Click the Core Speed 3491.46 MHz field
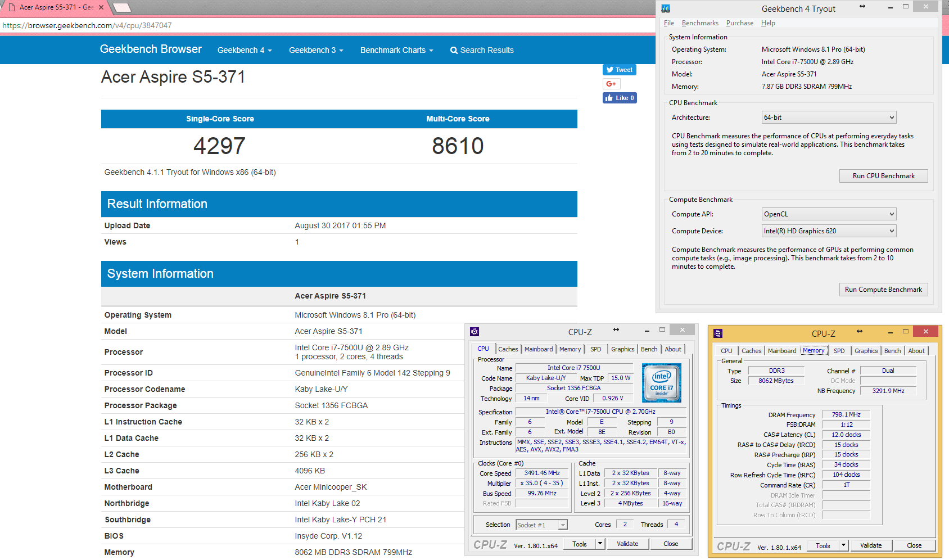Viewport: 949px width, 560px height. coord(542,473)
